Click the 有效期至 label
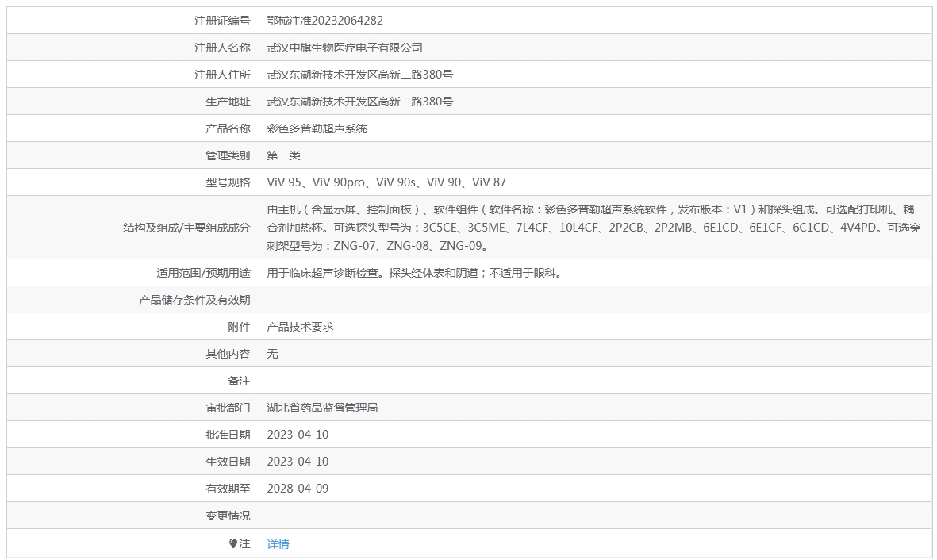 pyautogui.click(x=228, y=489)
